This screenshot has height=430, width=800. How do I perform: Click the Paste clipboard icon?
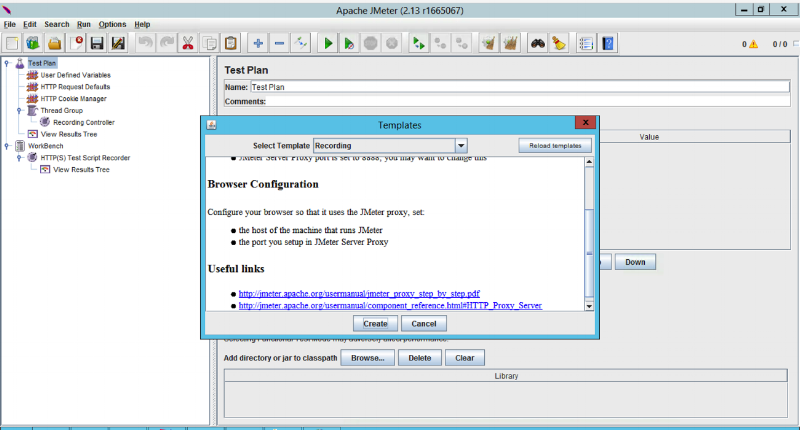[231, 43]
